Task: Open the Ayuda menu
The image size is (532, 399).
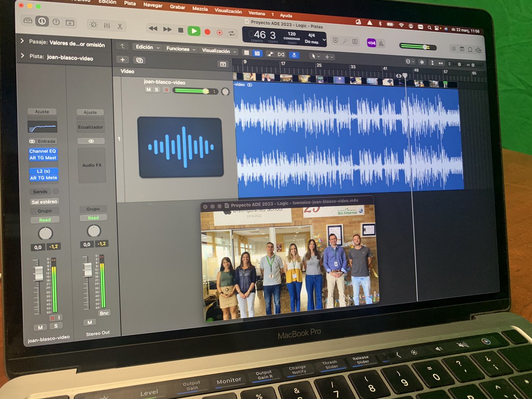Action: pos(286,16)
